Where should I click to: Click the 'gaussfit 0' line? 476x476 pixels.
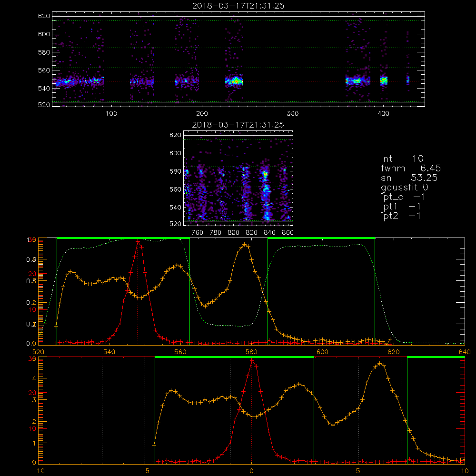[x=405, y=187]
